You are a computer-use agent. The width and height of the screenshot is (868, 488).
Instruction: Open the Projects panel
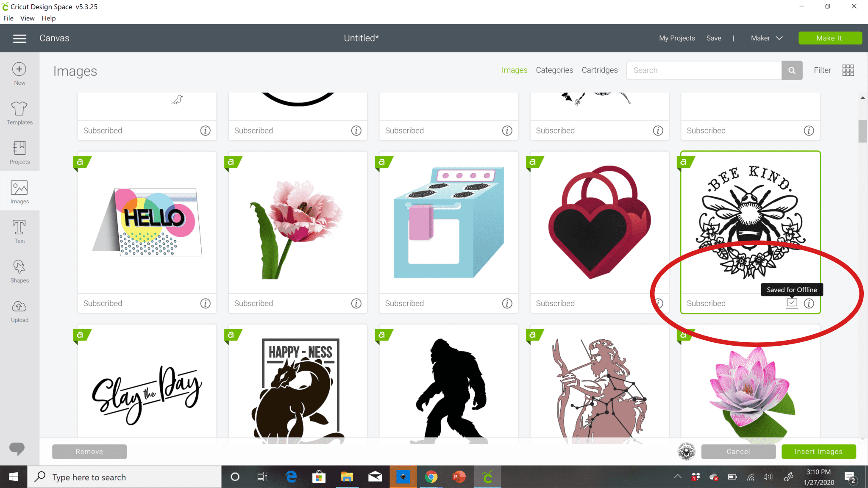pyautogui.click(x=19, y=152)
